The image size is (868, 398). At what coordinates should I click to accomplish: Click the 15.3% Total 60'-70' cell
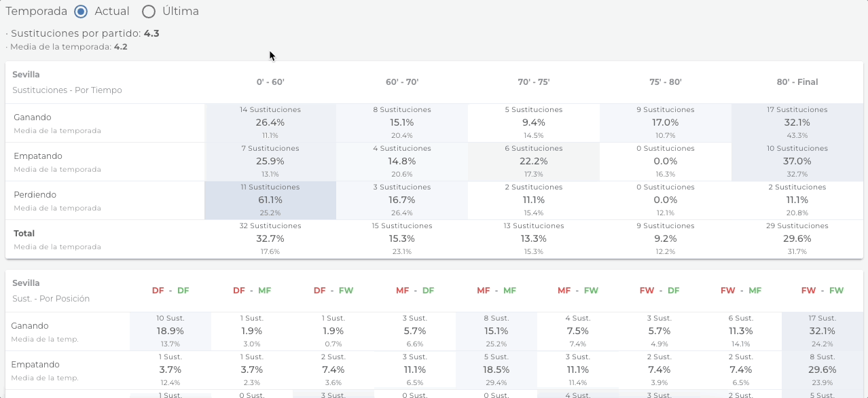click(402, 239)
